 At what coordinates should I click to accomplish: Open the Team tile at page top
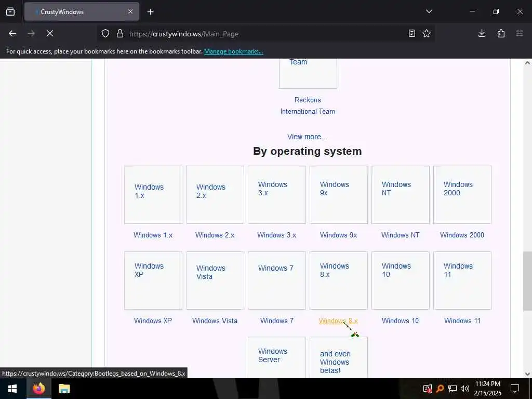click(x=308, y=73)
